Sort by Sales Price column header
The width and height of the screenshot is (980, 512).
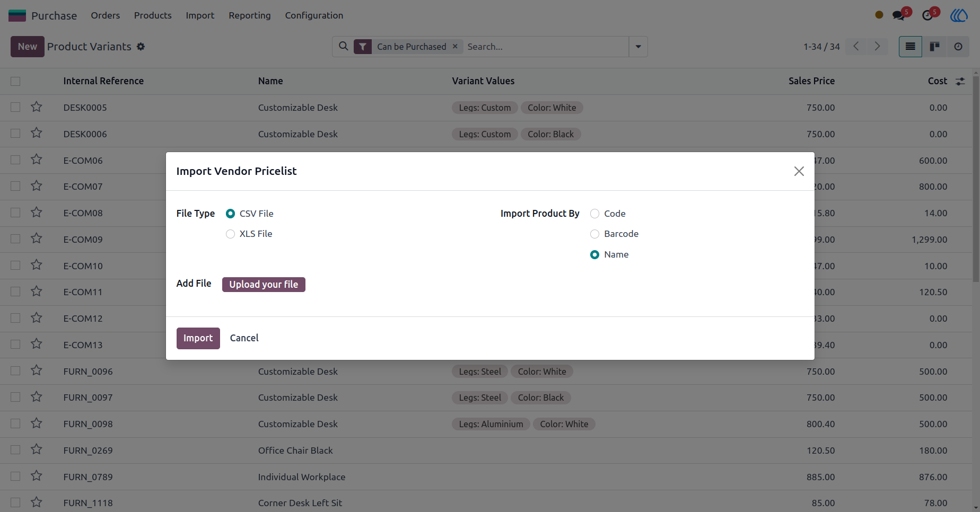[811, 81]
